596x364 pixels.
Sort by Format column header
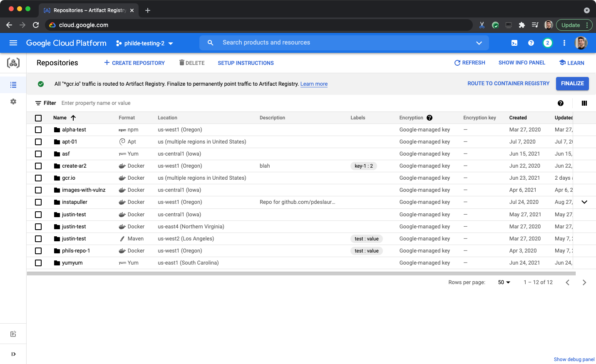(x=127, y=118)
